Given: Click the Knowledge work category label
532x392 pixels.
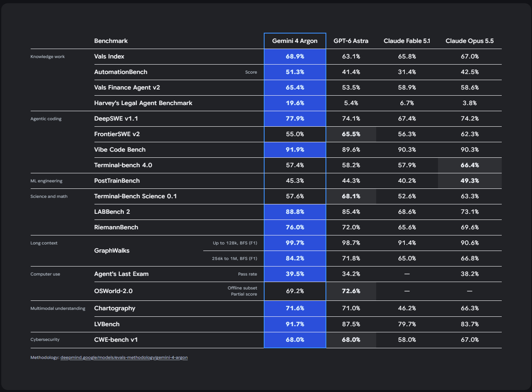Looking at the screenshot, I should [47, 56].
